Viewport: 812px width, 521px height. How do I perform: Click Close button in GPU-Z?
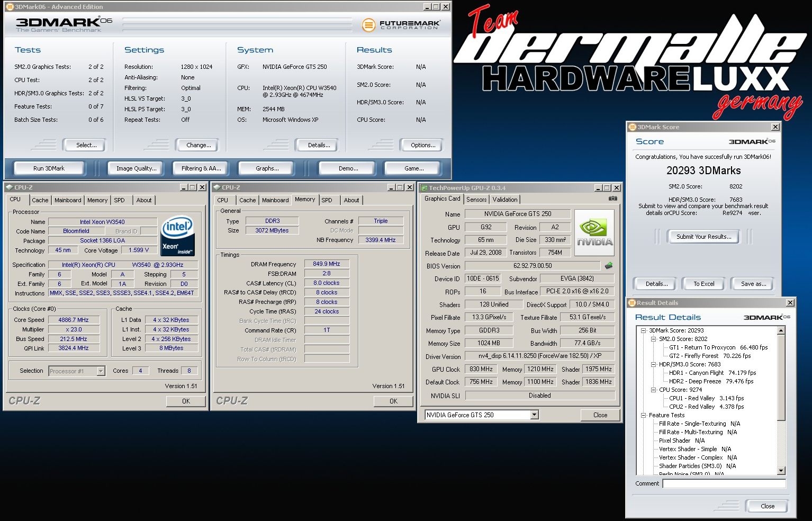[600, 415]
